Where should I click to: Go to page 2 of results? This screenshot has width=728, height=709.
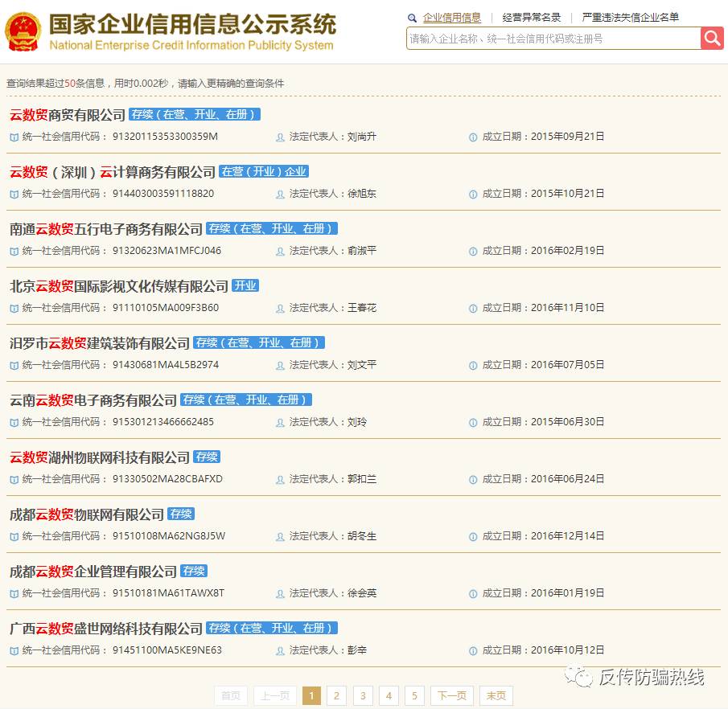click(336, 695)
